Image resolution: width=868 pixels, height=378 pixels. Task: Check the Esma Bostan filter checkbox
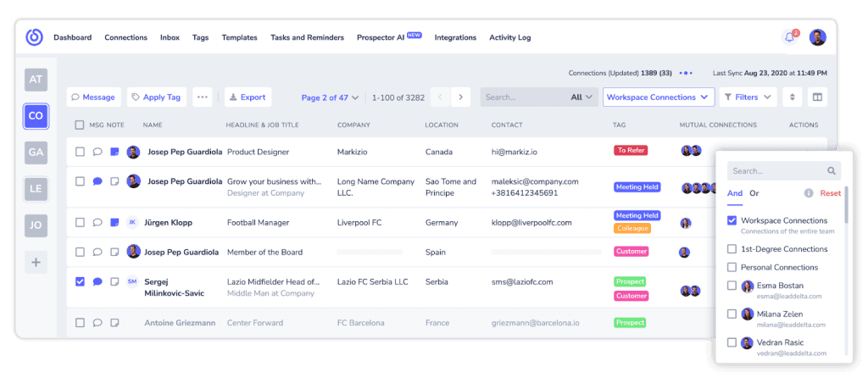coord(732,286)
